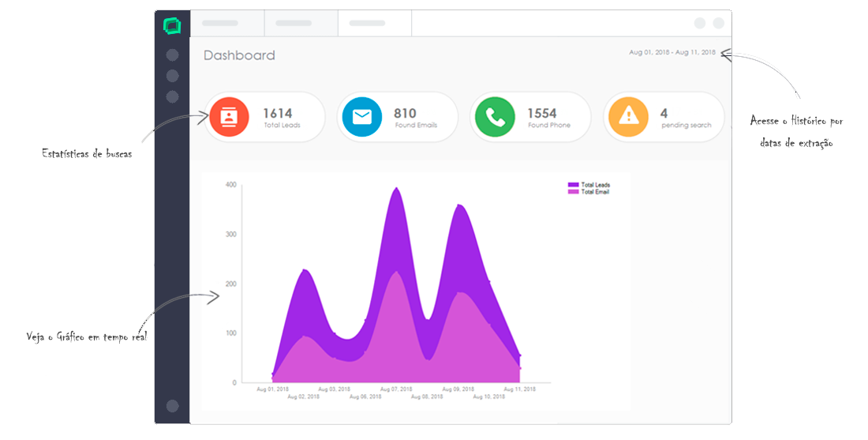Click the orange pending search warning icon

point(628,117)
